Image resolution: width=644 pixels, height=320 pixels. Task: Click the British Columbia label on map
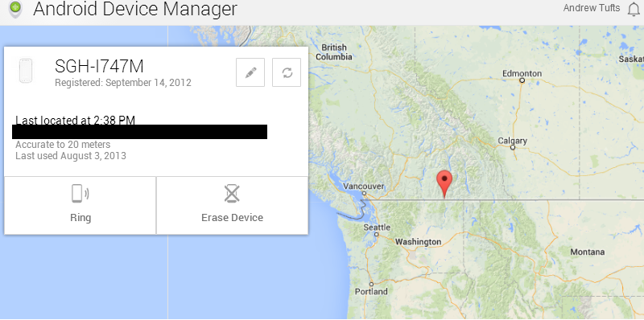(x=334, y=52)
